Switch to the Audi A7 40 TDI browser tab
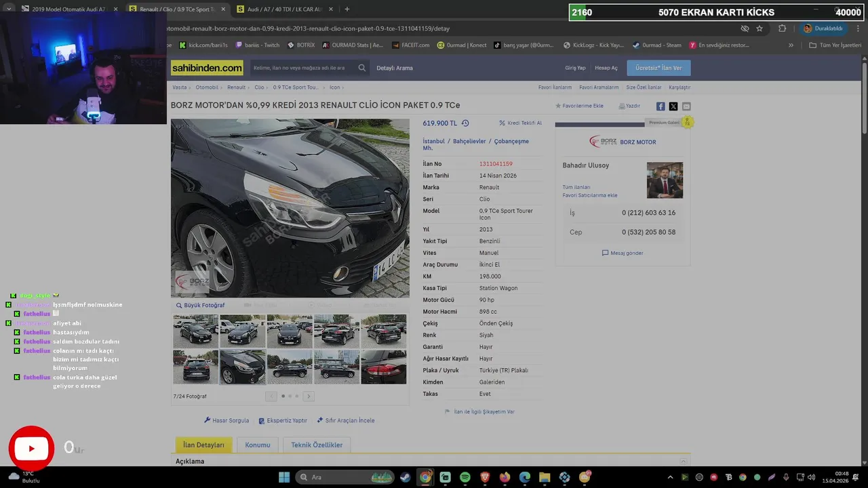 [285, 9]
